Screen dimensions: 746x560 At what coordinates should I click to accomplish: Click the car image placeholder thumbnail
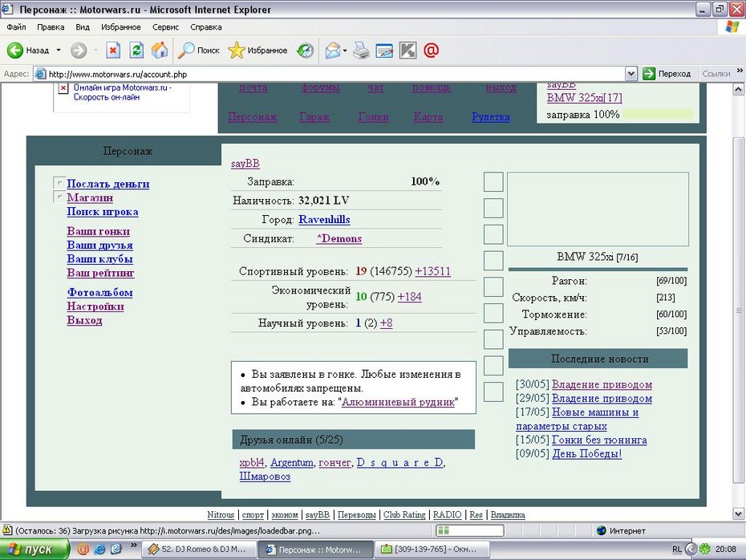tap(598, 209)
